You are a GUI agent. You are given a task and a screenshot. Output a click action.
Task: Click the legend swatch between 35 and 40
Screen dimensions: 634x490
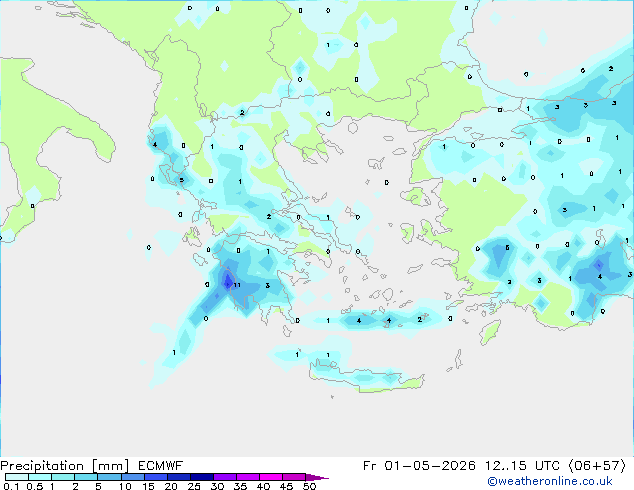247,477
